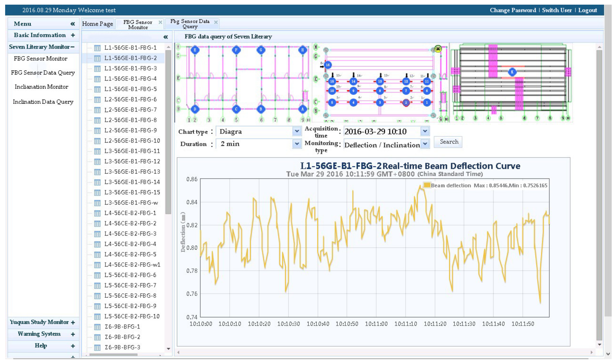This screenshot has width=616, height=364.
Task: Open the Chart type dropdown
Action: (x=297, y=131)
